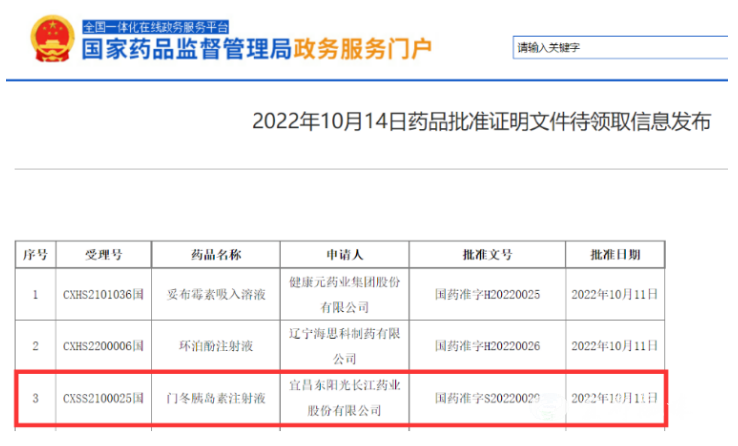This screenshot has height=446, width=738.
Task: Select applicant 健康元药业集团股份有限公司
Action: (344, 295)
